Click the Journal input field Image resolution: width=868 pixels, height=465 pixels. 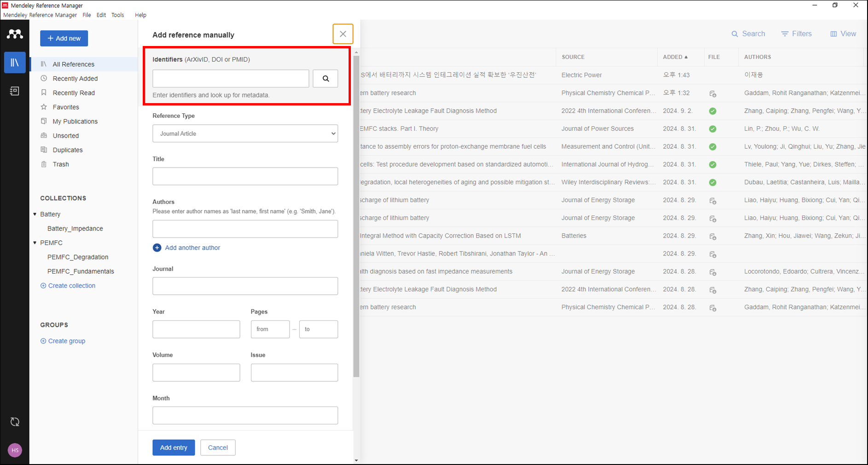point(245,286)
